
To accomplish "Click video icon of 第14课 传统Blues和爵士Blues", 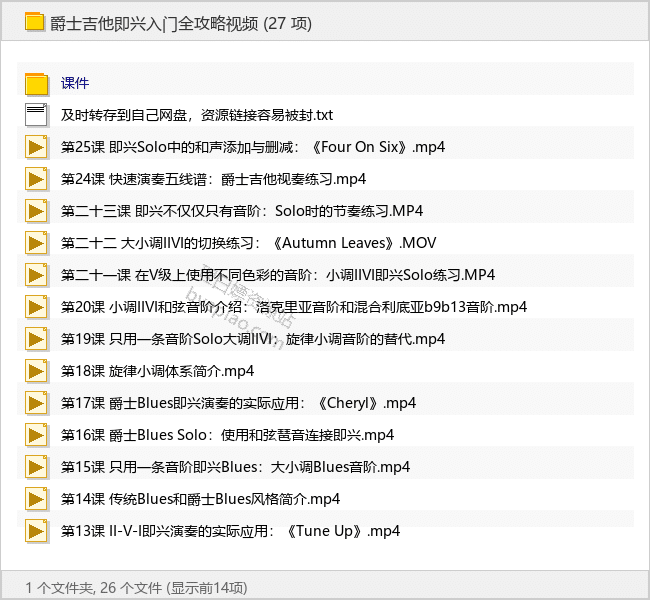I will tap(36, 499).
